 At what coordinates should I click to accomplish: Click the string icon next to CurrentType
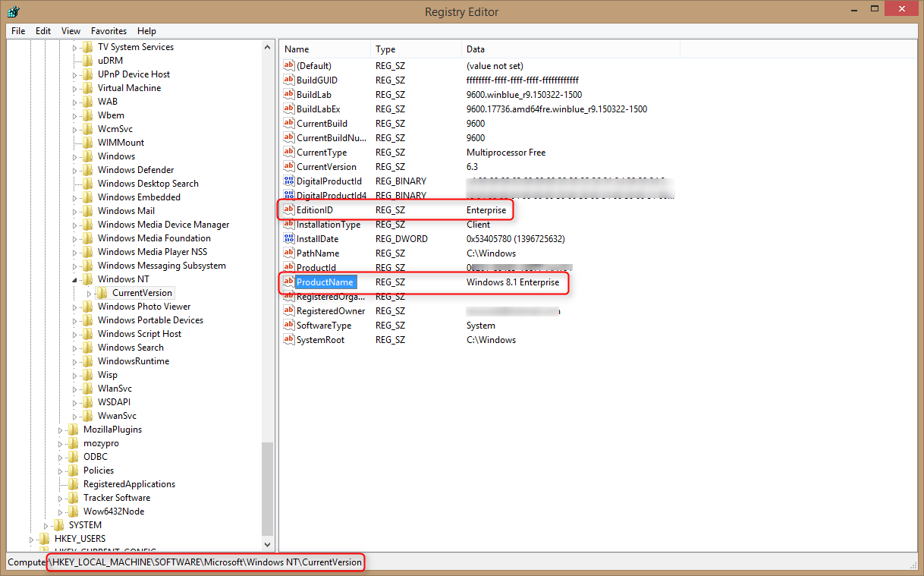288,152
